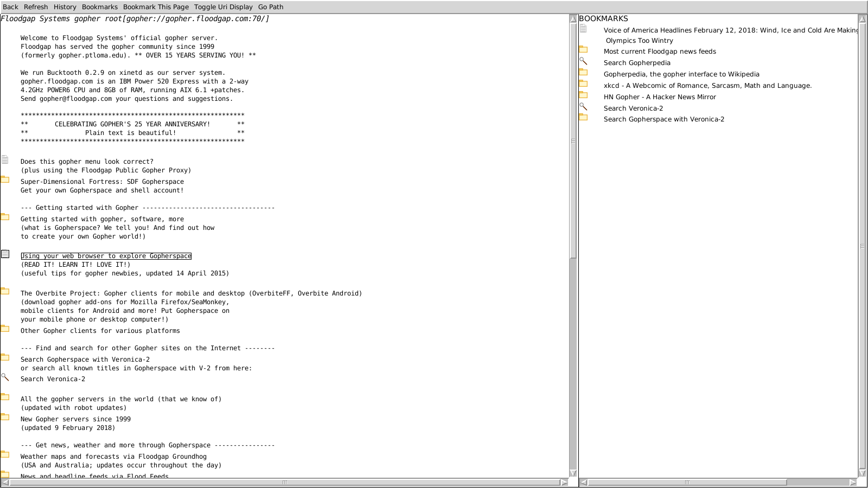Open 'Does this gopher menu look correct?' link
The image size is (868, 488).
(x=87, y=162)
